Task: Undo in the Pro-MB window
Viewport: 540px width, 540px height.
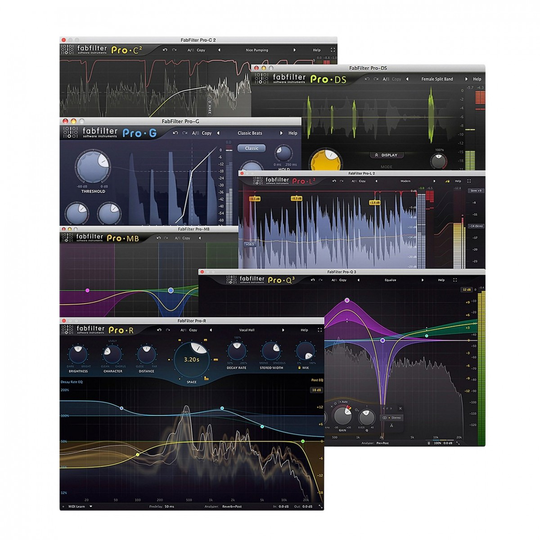Action: coord(158,238)
